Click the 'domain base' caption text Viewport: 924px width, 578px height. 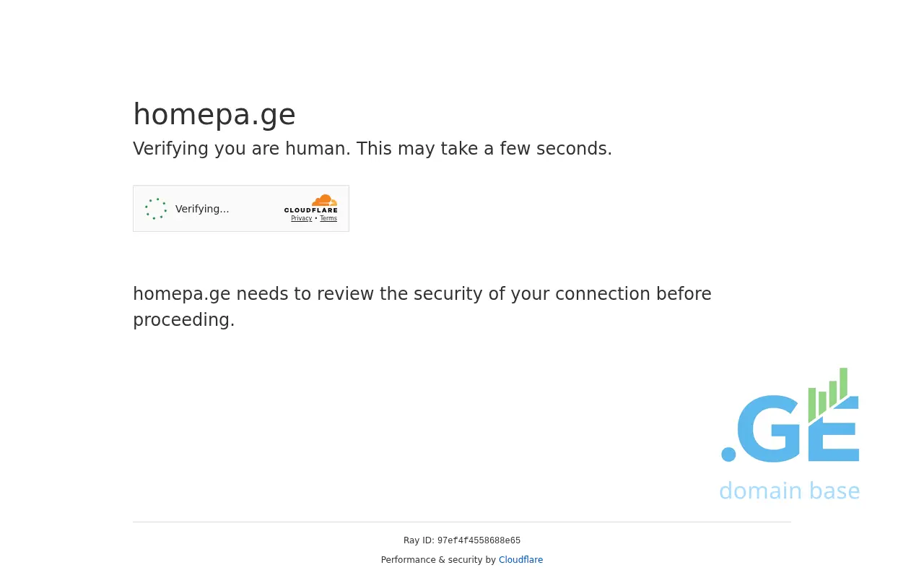coord(789,491)
